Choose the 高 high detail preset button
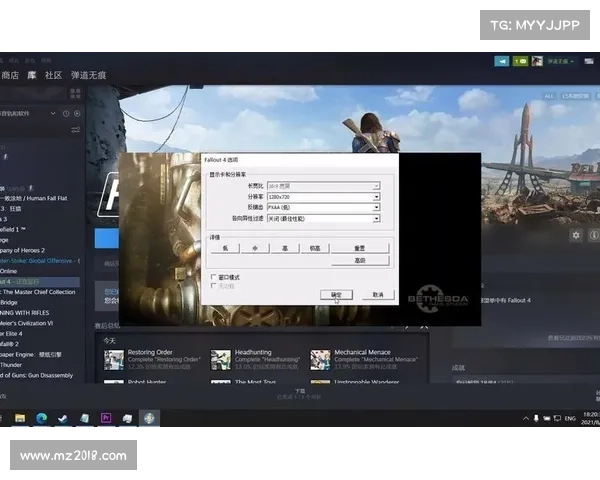 pos(285,248)
